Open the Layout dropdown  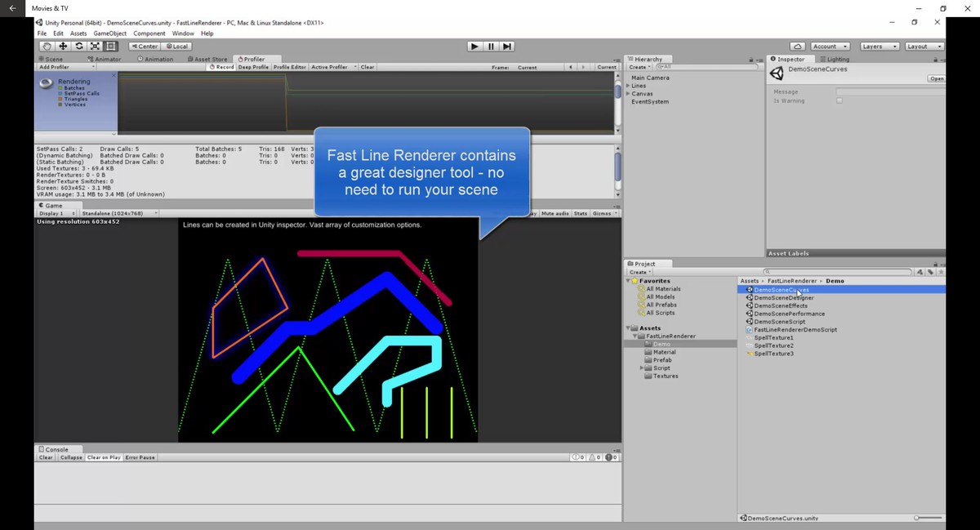click(x=924, y=47)
